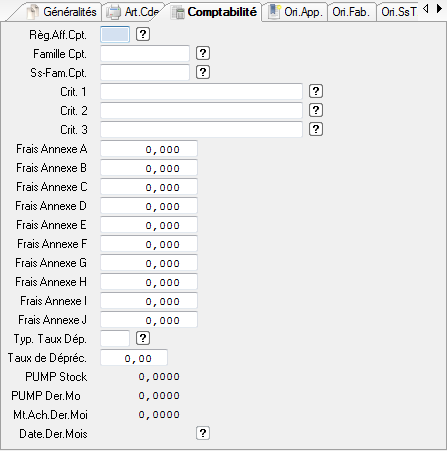The image size is (447, 451).
Task: Open lookup help for Règ.Aff.Cpt. field
Action: coord(143,34)
